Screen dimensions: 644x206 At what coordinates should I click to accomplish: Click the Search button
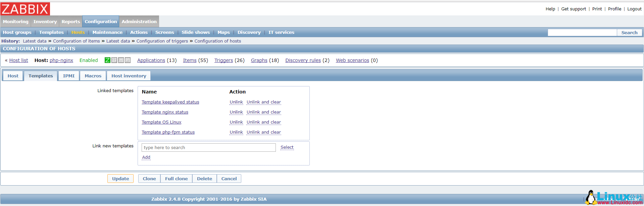tap(629, 32)
